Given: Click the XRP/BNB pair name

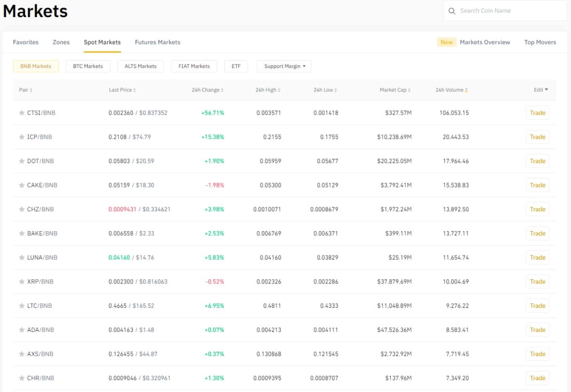Looking at the screenshot, I should [40, 281].
